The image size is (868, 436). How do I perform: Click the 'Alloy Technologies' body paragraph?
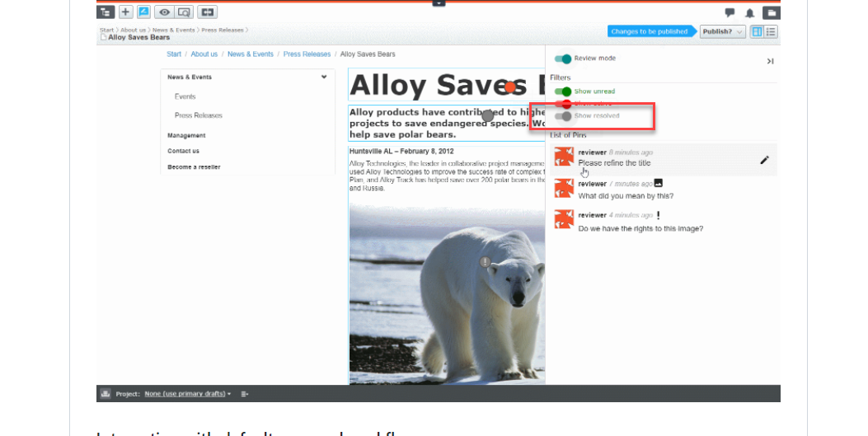coord(447,176)
